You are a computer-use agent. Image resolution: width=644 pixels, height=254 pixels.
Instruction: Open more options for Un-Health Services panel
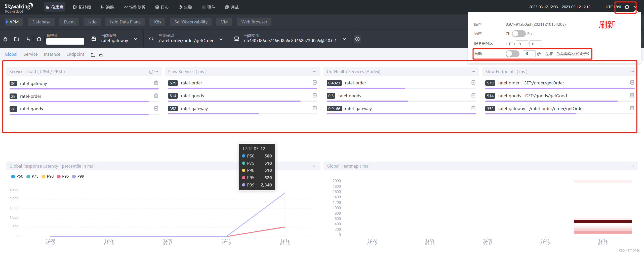tap(473, 72)
